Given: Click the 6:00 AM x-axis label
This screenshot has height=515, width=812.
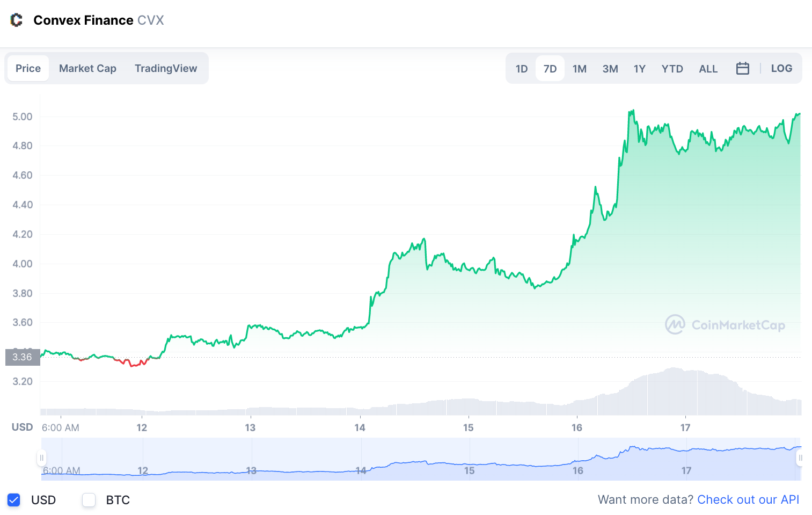Looking at the screenshot, I should (x=61, y=427).
